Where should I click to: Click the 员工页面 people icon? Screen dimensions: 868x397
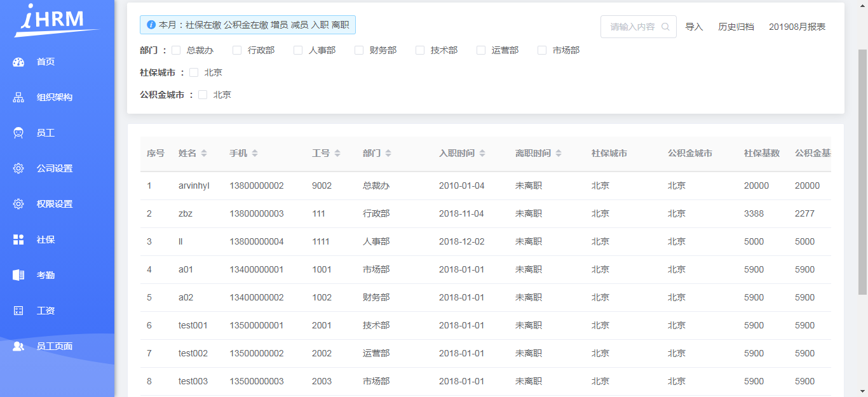coord(18,347)
